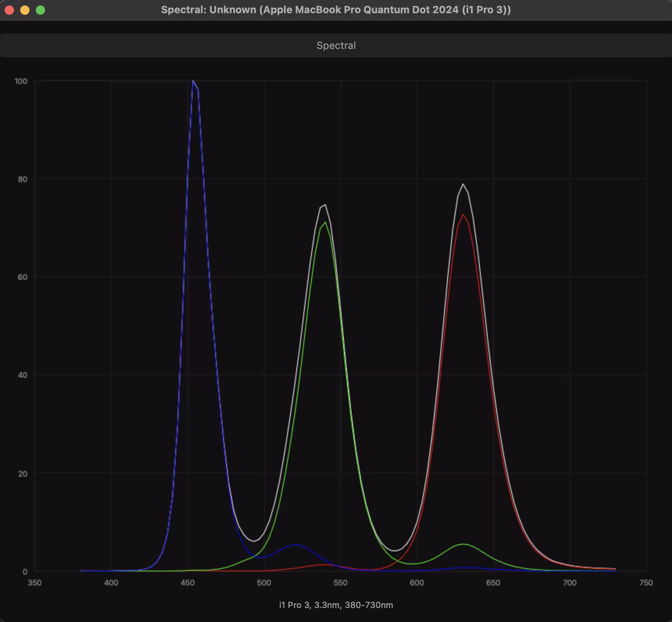Click the y-axis label 100
This screenshot has width=672, height=622.
coord(21,81)
